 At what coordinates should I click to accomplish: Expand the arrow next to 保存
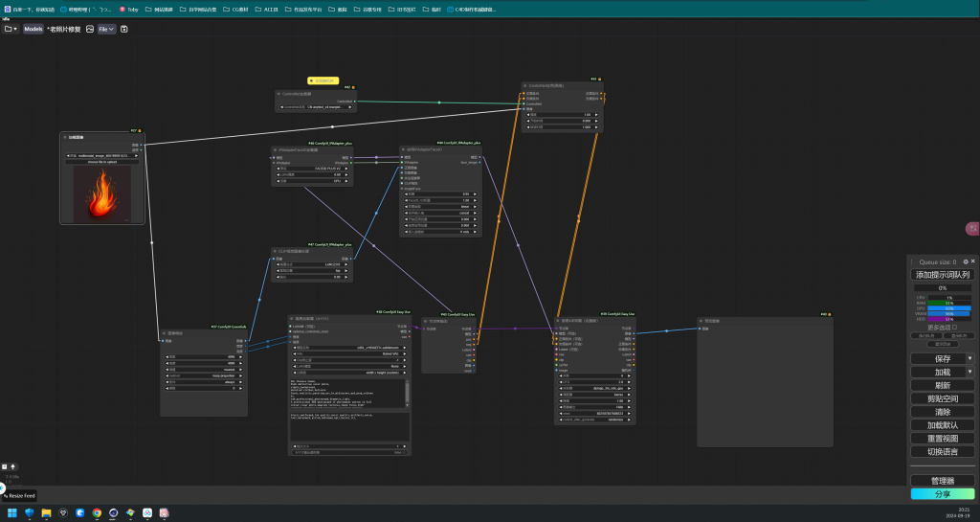tap(970, 359)
